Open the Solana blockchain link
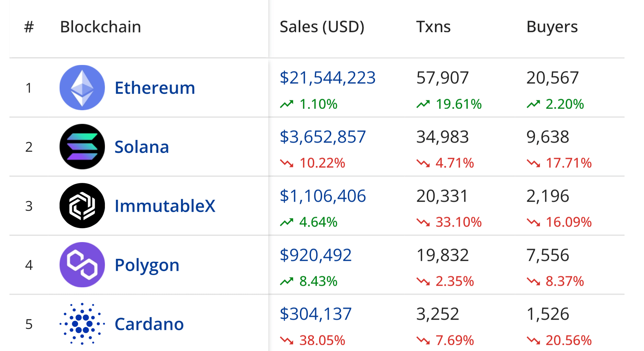The width and height of the screenshot is (644, 351). tap(142, 147)
